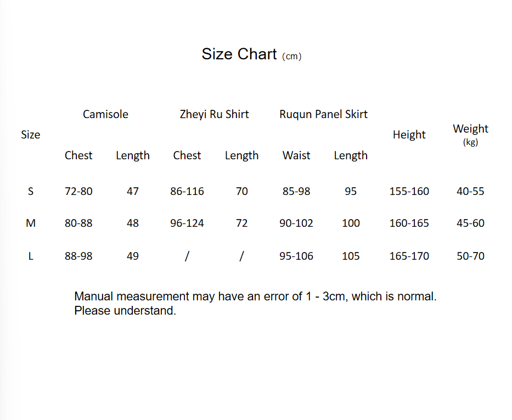Select the Ruqun Panel Skirt header
Image resolution: width=512 pixels, height=420 pixels.
point(323,114)
